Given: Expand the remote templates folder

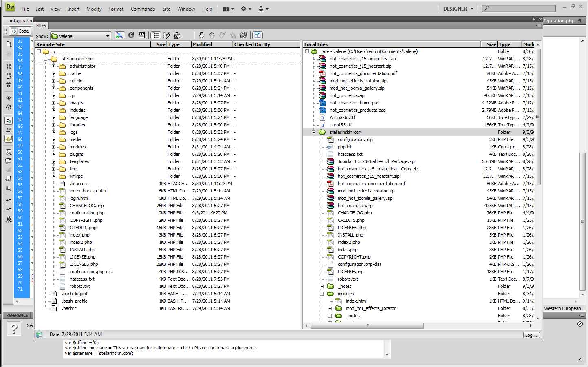Looking at the screenshot, I should (53, 161).
